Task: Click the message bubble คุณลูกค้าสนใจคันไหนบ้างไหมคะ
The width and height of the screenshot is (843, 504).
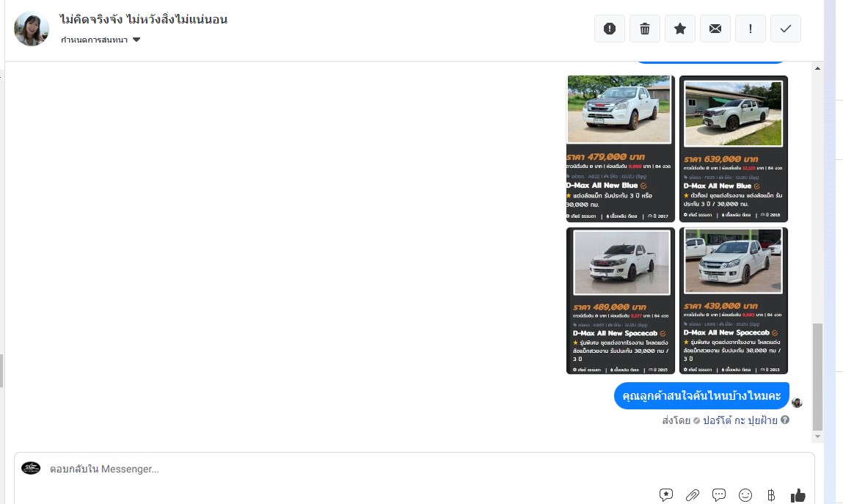Action: click(x=701, y=396)
